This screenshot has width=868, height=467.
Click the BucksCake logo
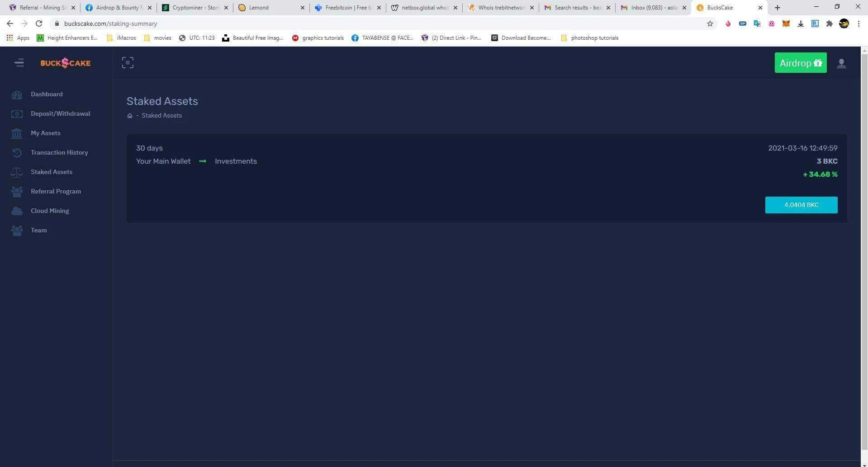[66, 63]
